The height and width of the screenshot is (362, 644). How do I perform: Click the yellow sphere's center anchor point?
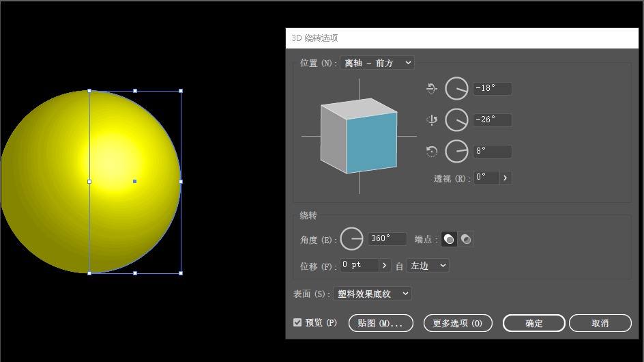coord(134,182)
